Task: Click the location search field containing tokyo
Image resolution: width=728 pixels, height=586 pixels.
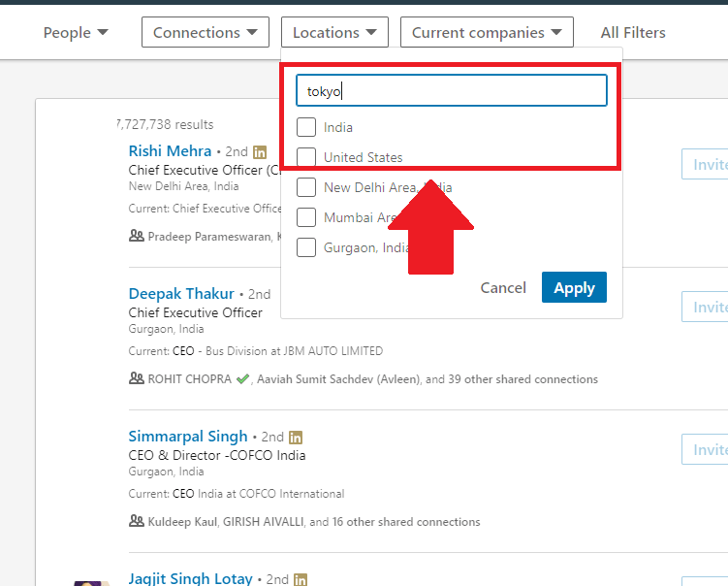Action: tap(452, 90)
